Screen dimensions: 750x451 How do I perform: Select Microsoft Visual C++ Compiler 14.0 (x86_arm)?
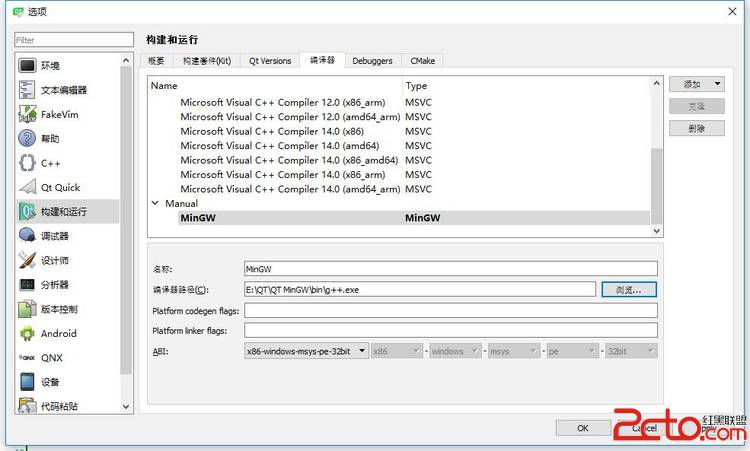pos(283,175)
